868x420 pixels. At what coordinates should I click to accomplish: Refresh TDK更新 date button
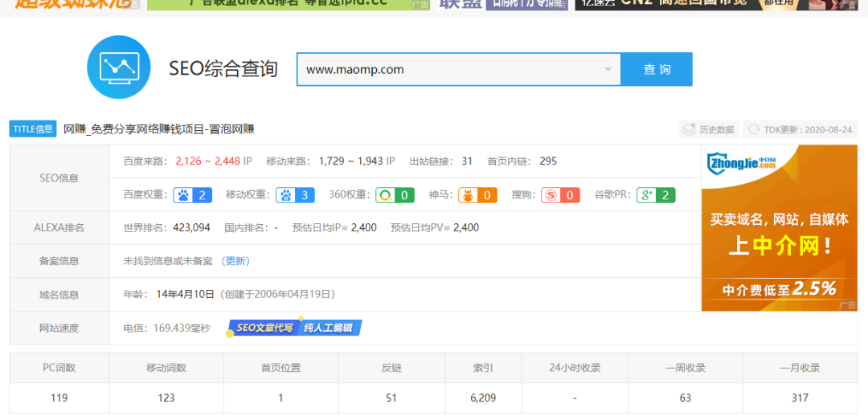(800, 129)
